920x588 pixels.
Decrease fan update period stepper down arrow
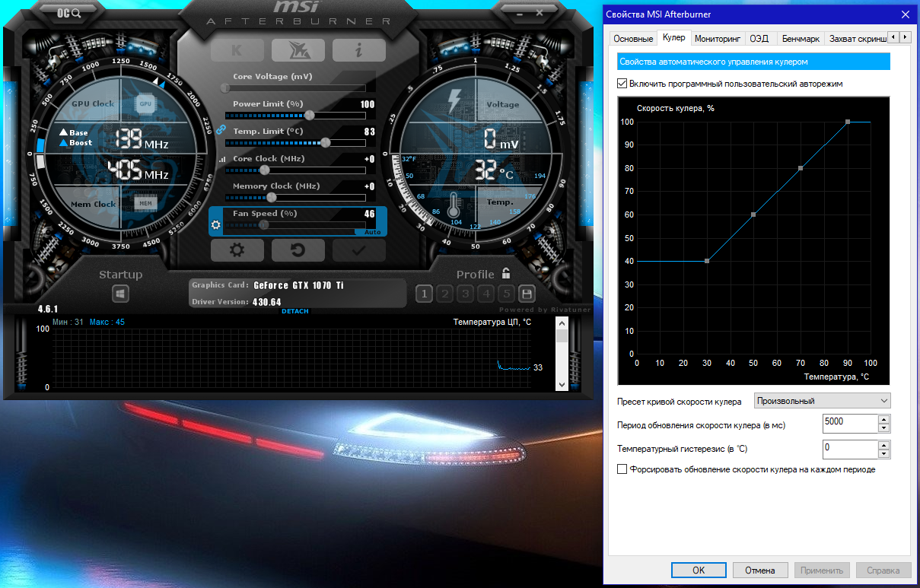coord(883,428)
